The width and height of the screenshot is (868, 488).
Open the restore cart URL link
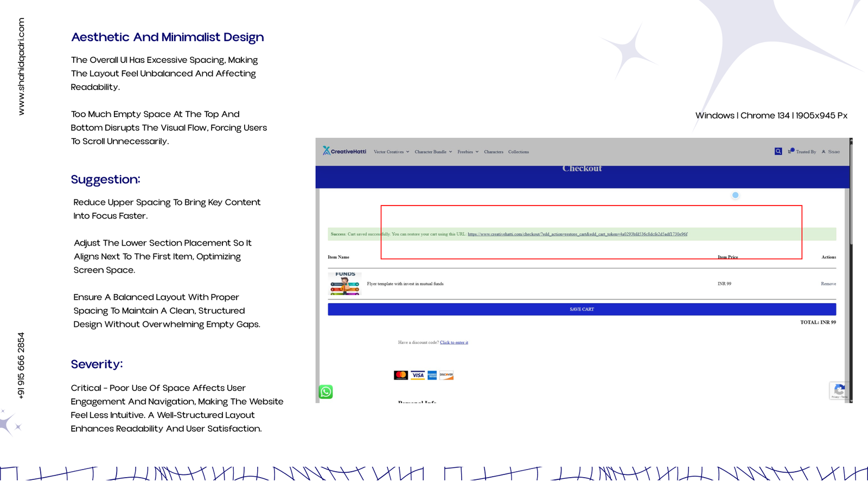pos(577,234)
